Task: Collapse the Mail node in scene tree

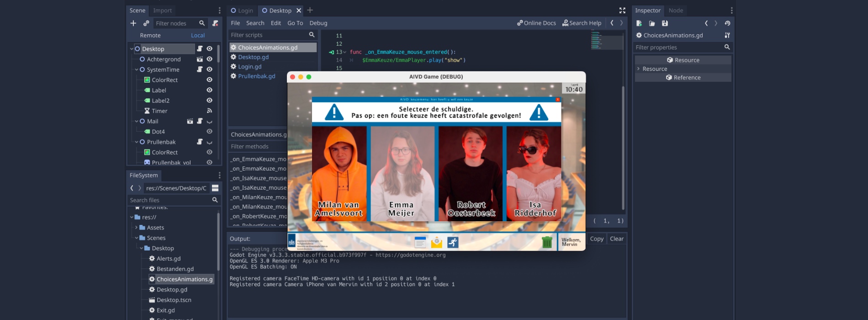Action: [x=137, y=122]
